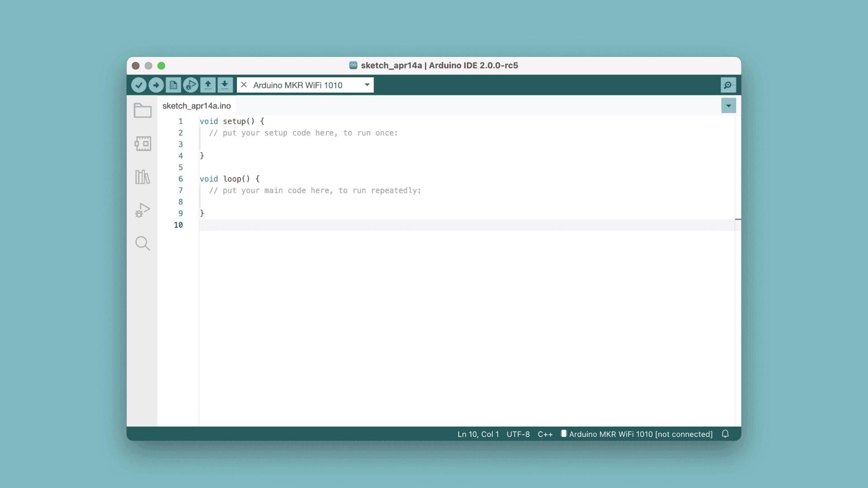
Task: Deselect the Arduino MKR WiFi 1010 board
Action: [x=244, y=85]
